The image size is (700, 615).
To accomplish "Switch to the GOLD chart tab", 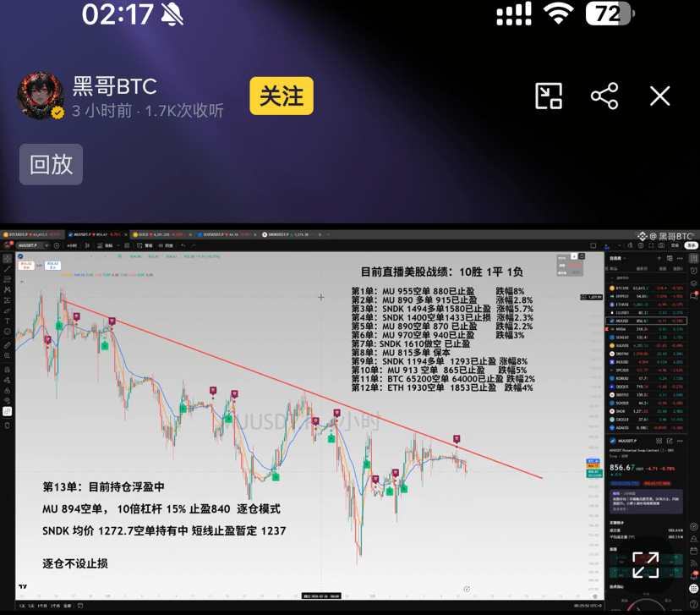I will (160, 234).
